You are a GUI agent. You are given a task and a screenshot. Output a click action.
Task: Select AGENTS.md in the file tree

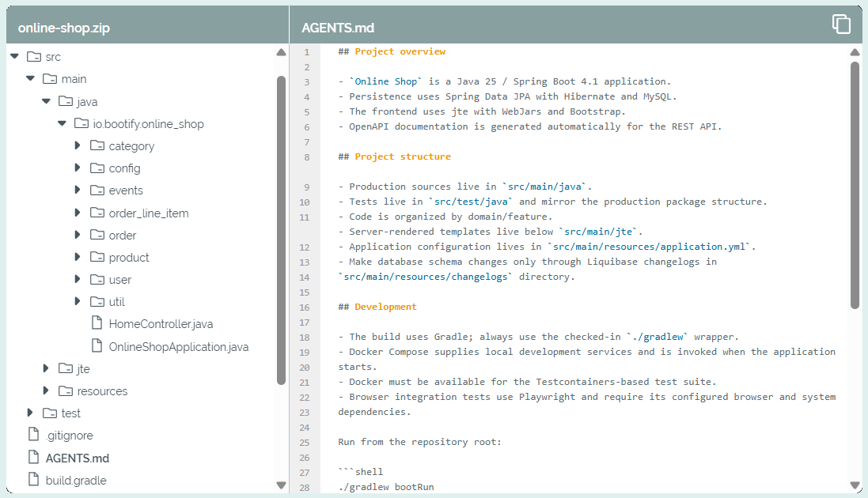click(78, 458)
